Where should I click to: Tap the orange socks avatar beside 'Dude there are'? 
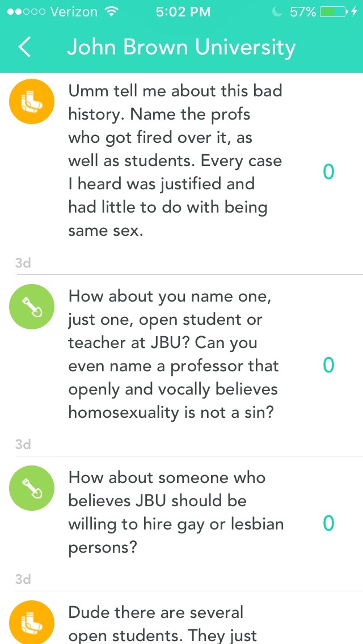32,622
